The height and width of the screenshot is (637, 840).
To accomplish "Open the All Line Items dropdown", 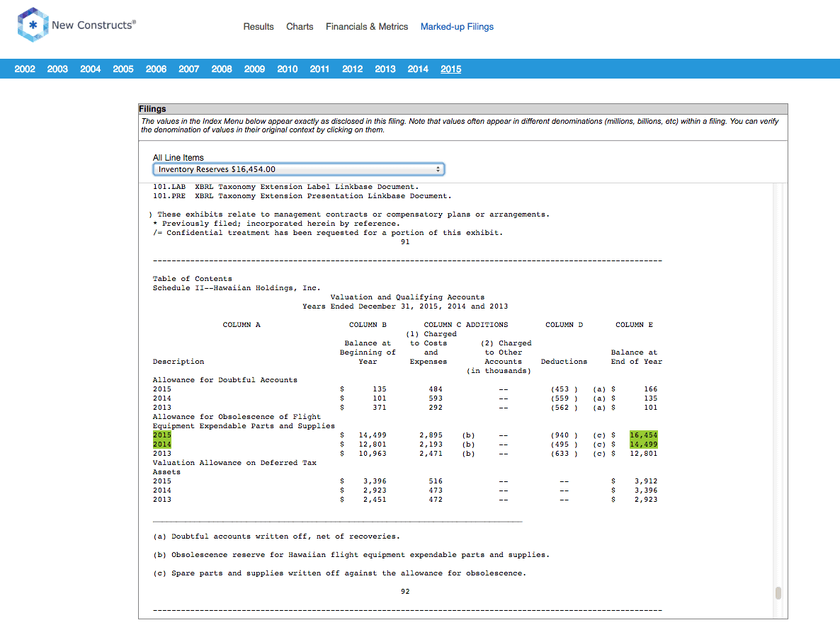I will [x=298, y=169].
